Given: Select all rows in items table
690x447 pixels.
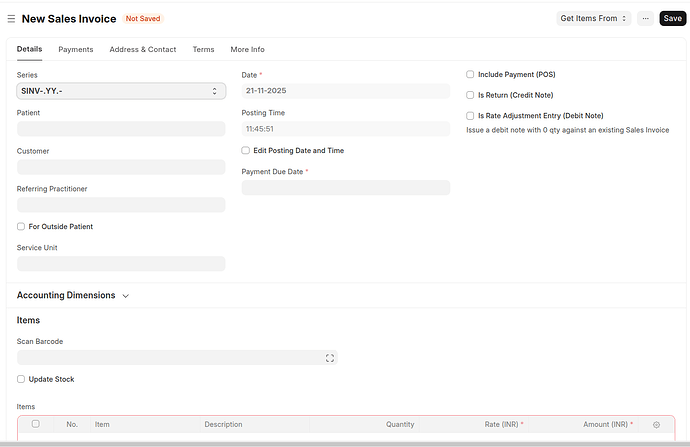Looking at the screenshot, I should coord(36,424).
